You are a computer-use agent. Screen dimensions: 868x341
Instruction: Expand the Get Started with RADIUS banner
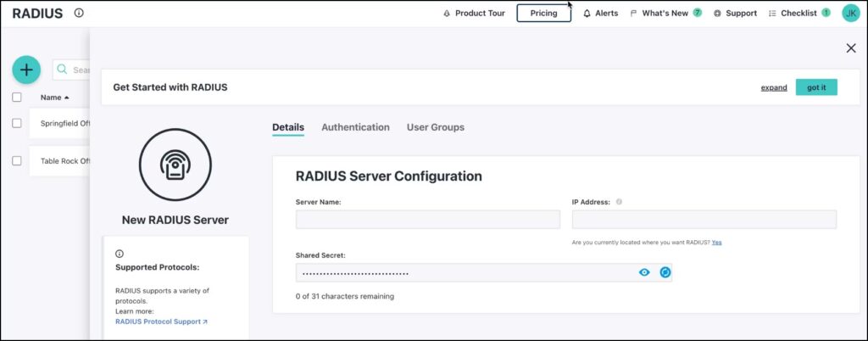tap(773, 87)
